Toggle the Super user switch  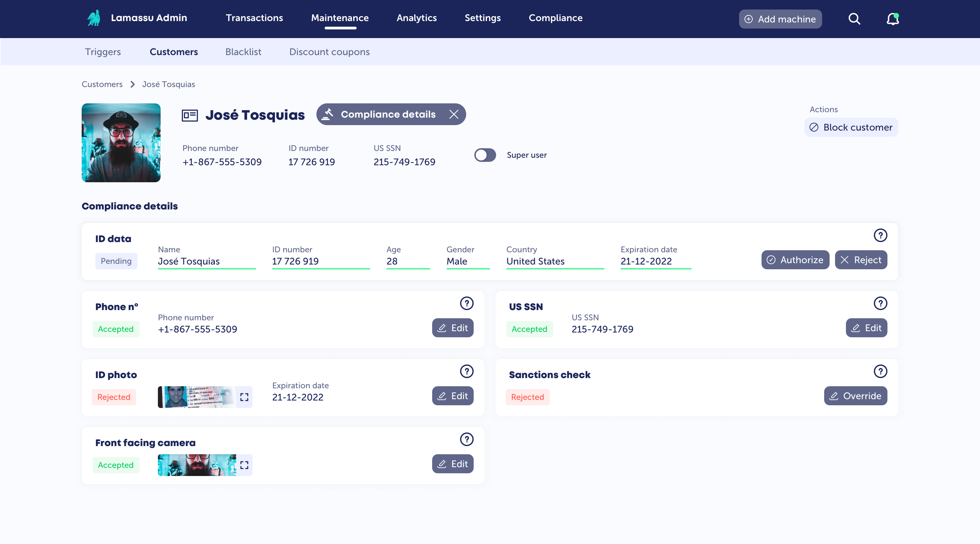click(x=485, y=155)
